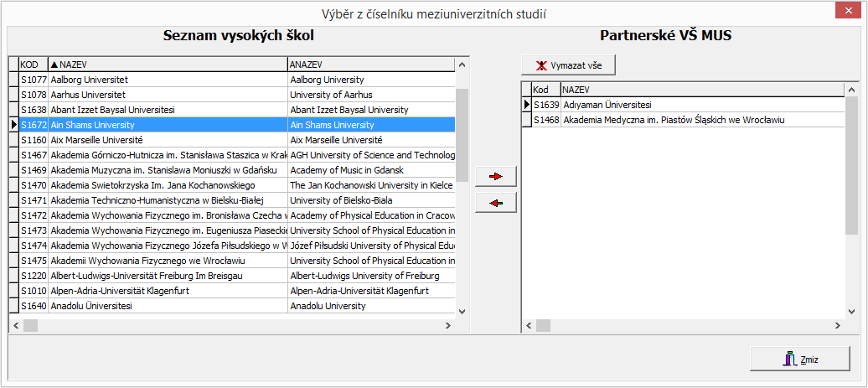Click the KOD column header in left table
Viewport: 868px width, 388px height.
33,65
